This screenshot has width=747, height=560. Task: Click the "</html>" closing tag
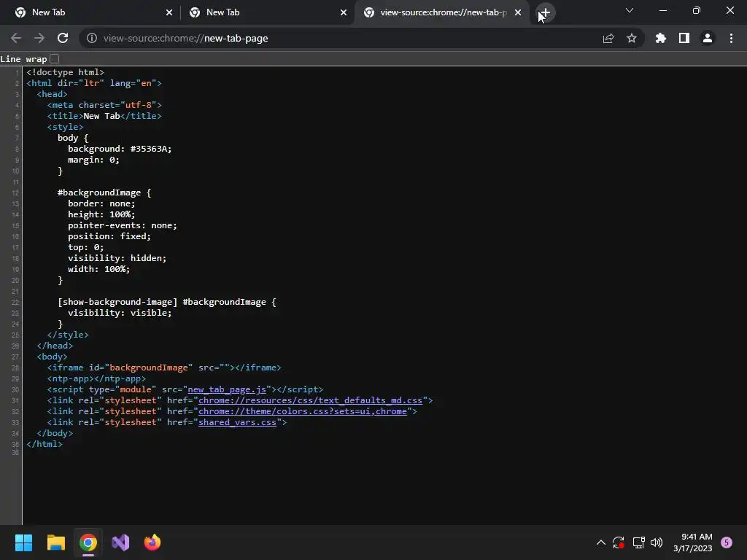tap(44, 444)
